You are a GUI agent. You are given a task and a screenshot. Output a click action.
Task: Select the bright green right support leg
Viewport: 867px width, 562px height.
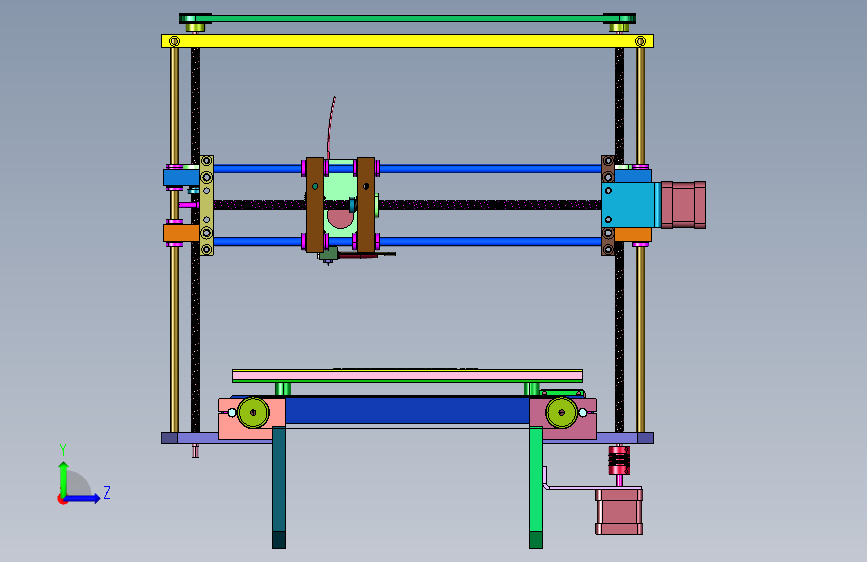coord(536,487)
